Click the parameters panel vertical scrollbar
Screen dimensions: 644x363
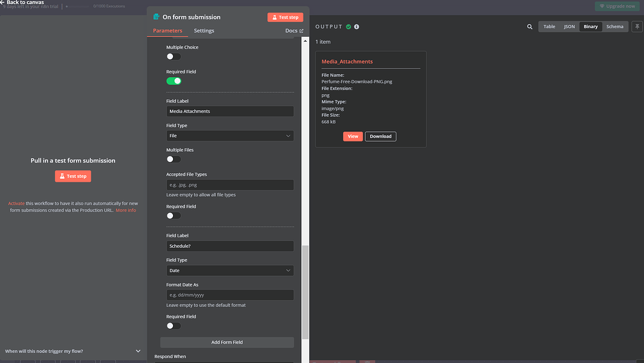click(x=305, y=291)
